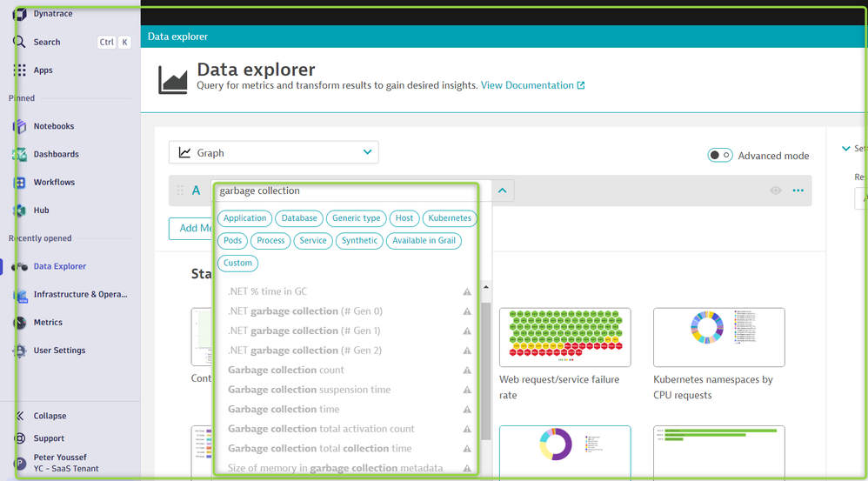Viewport: 868px width, 481px height.
Task: Click the three-dot menu on metric row A
Action: (798, 190)
